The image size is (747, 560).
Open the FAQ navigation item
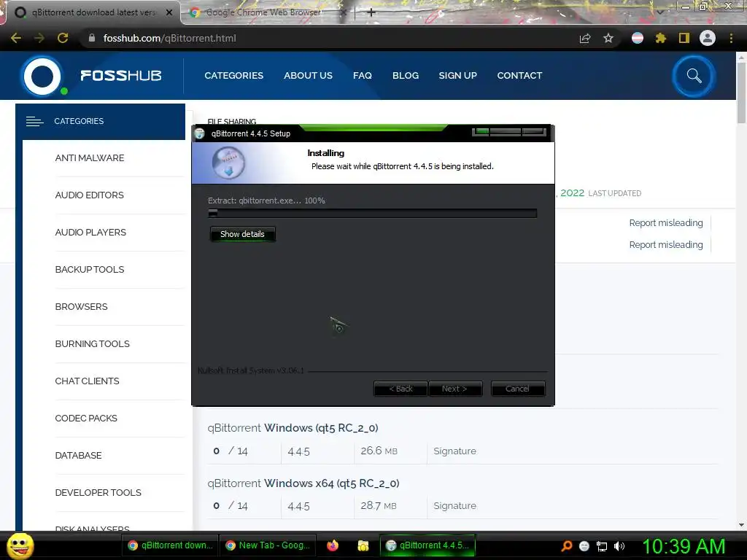point(362,76)
